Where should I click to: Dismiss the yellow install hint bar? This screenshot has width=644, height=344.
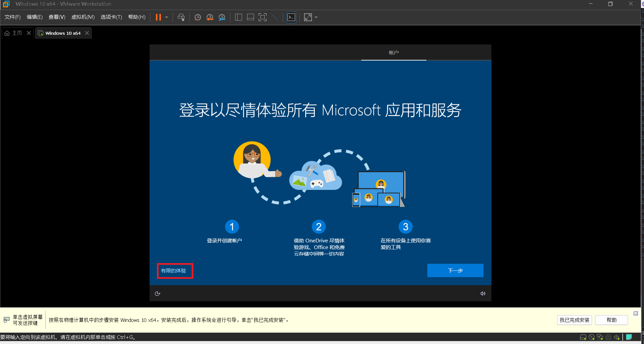pos(636,313)
